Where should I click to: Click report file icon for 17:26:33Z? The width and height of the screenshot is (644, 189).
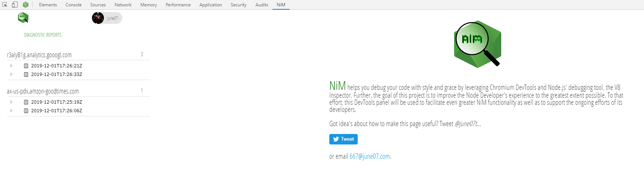coord(26,74)
